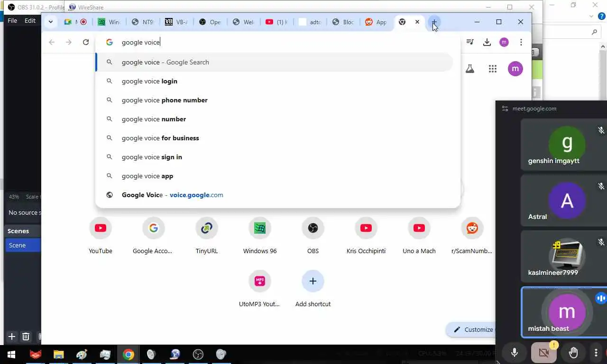
Task: Toggle microphone in Meet window
Action: [x=515, y=352]
